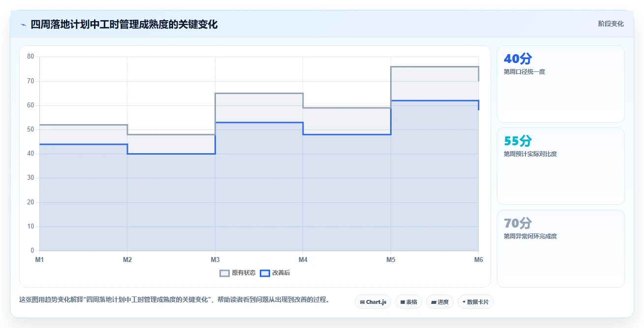Click the M2 x-axis label
This screenshot has width=644, height=328.
pos(127,259)
